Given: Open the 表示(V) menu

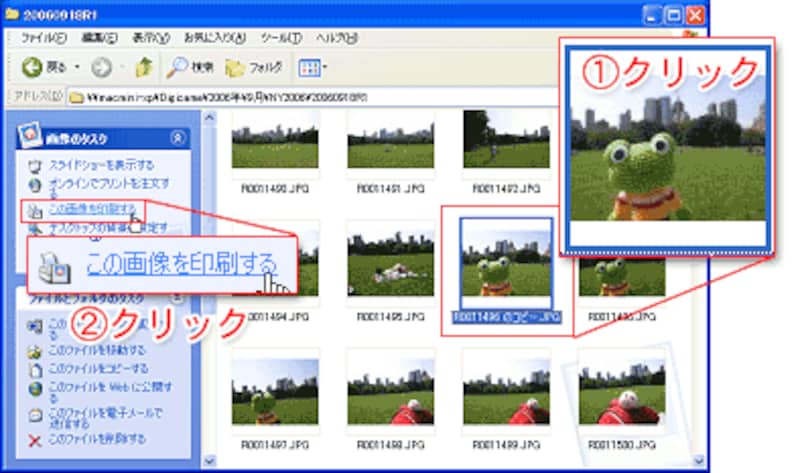Looking at the screenshot, I should (151, 38).
